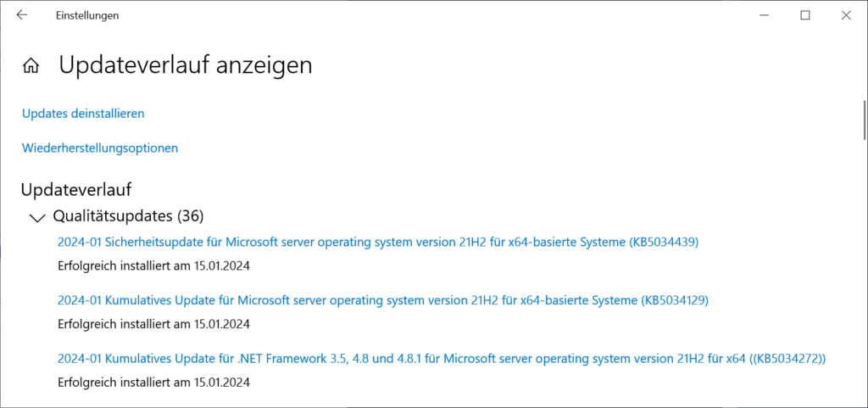
Task: Click the vertical scrollbar thumb
Action: tap(864, 120)
